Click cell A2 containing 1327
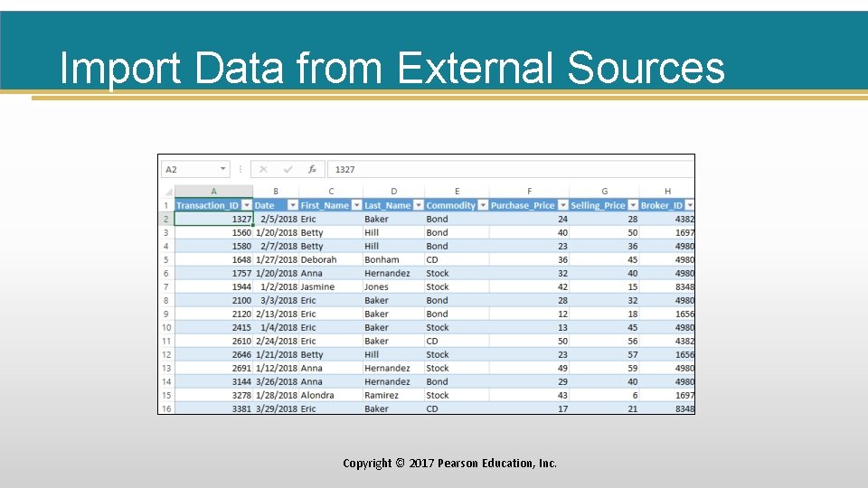This screenshot has width=868, height=488. click(213, 219)
